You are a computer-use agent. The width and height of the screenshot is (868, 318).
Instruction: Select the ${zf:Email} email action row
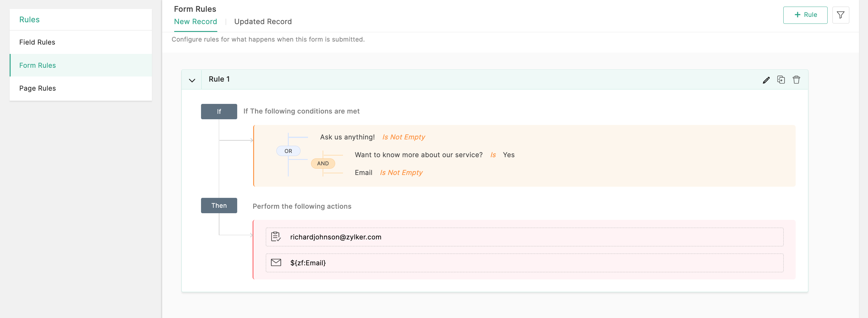[x=524, y=263]
